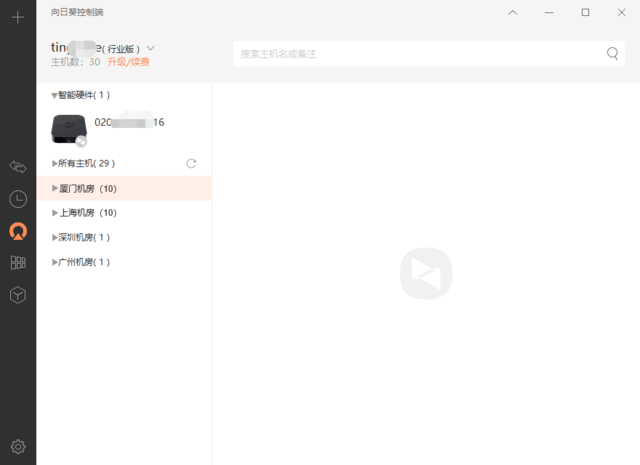Open the grid apps icon in sidebar

pos(17,263)
